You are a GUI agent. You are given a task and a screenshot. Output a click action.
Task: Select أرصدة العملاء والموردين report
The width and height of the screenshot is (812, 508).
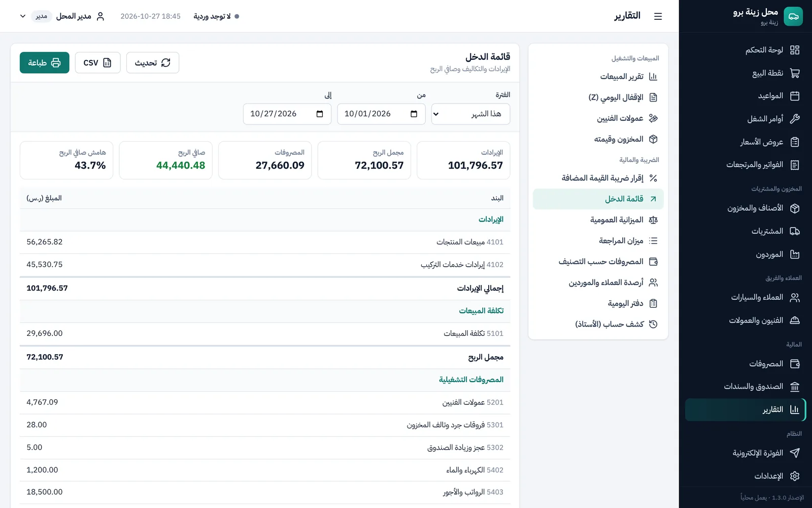pos(598,282)
